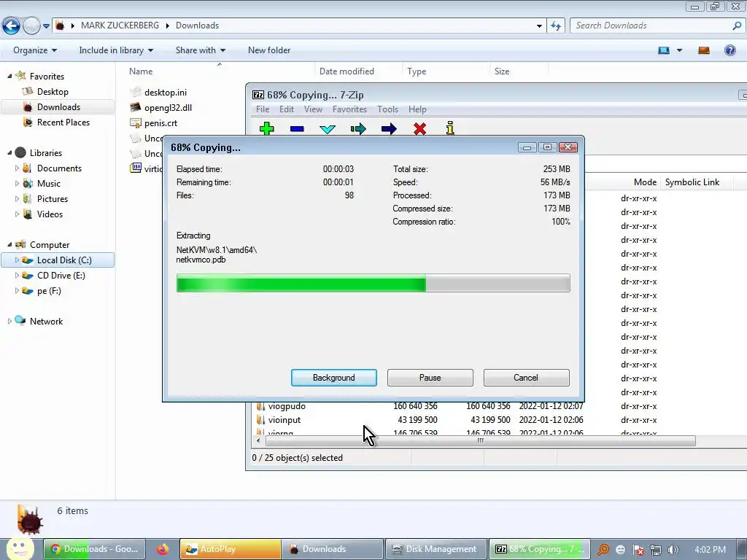747x560 pixels.
Task: Open the File menu in 7-Zip
Action: click(x=263, y=109)
